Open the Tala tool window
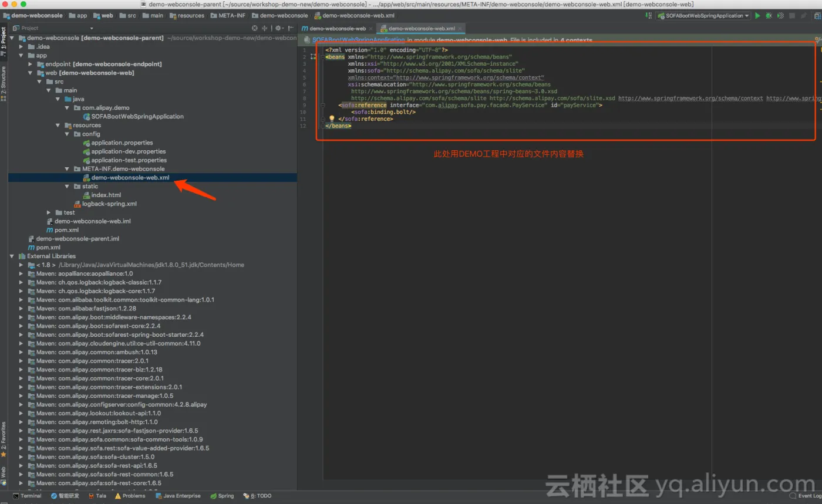The width and height of the screenshot is (822, 504). (97, 496)
